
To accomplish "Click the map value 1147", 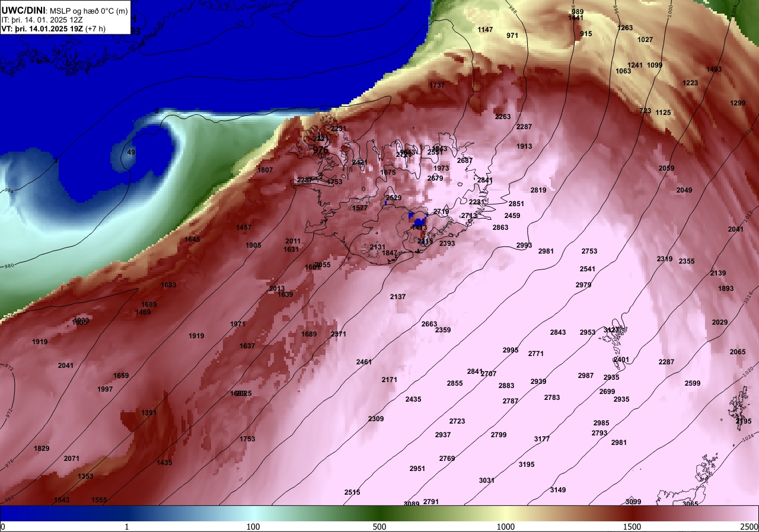I will pyautogui.click(x=485, y=30).
